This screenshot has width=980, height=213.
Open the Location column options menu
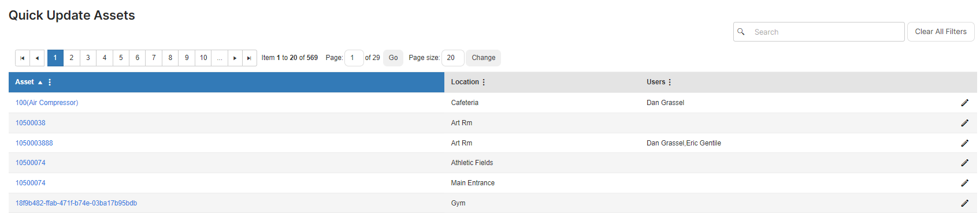pos(484,82)
